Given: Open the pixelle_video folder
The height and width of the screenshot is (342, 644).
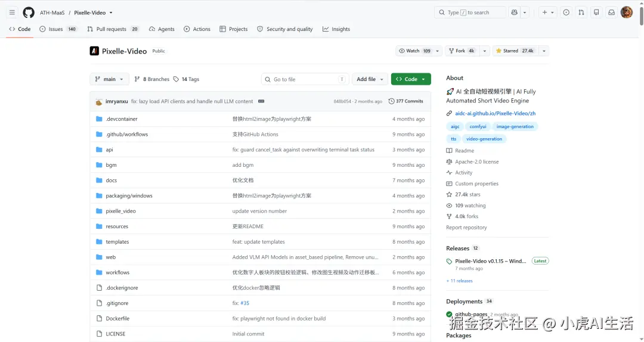Looking at the screenshot, I should point(120,211).
